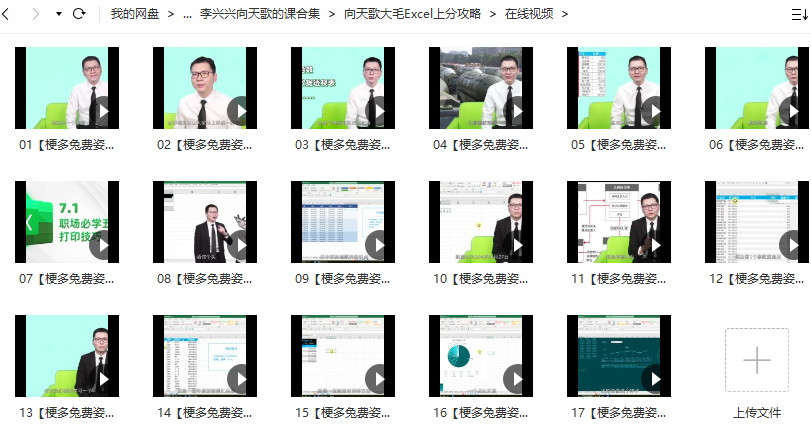Viewport: 811px width, 434px height.
Task: Open 李兴兴向天歌的课合集 breadcrumb folder
Action: [260, 14]
